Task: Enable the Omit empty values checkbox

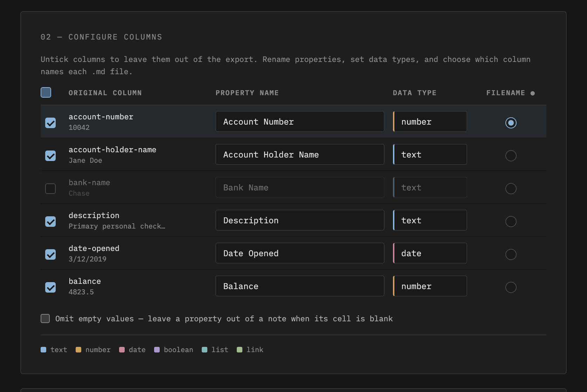Action: click(x=45, y=318)
